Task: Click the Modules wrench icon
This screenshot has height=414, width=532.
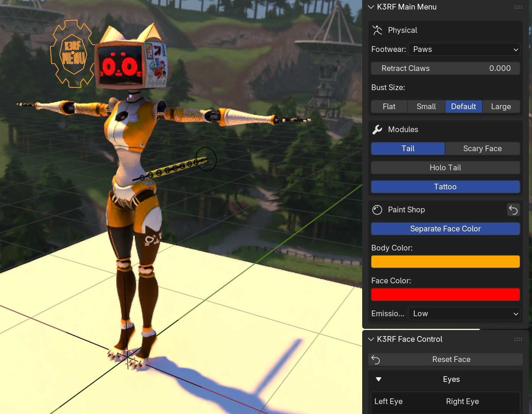Action: click(377, 129)
